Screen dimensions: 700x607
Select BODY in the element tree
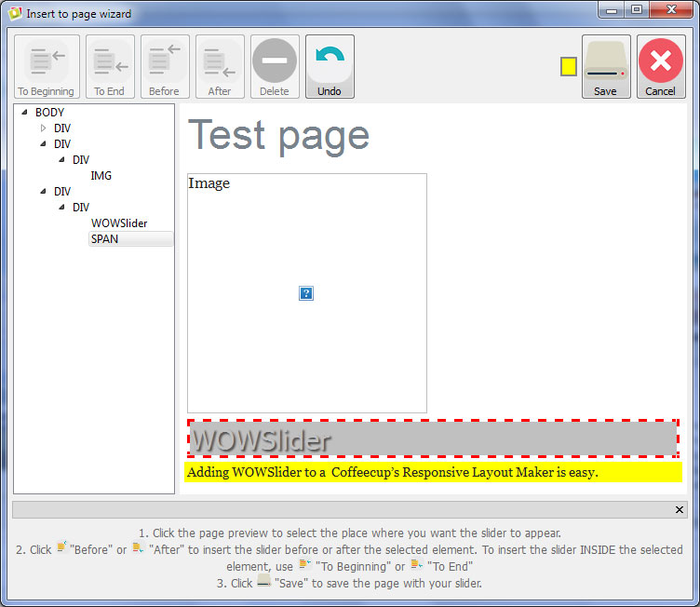click(50, 112)
